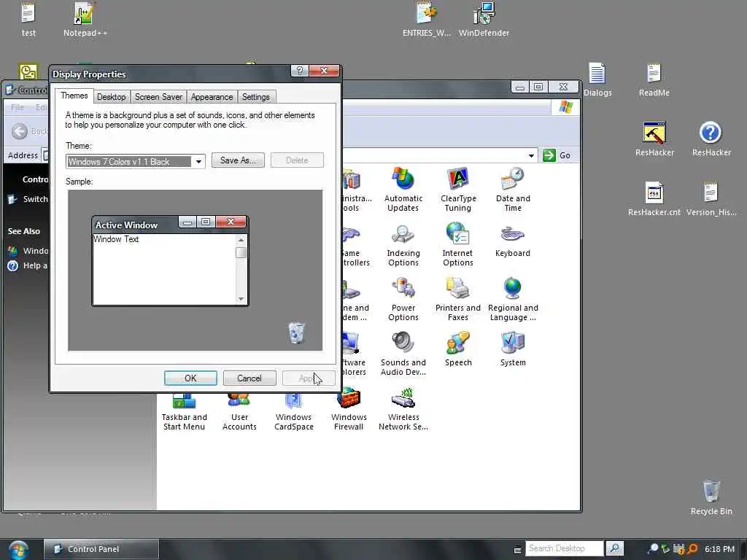The image size is (747, 560).
Task: Open Internet Options icon
Action: tap(458, 245)
